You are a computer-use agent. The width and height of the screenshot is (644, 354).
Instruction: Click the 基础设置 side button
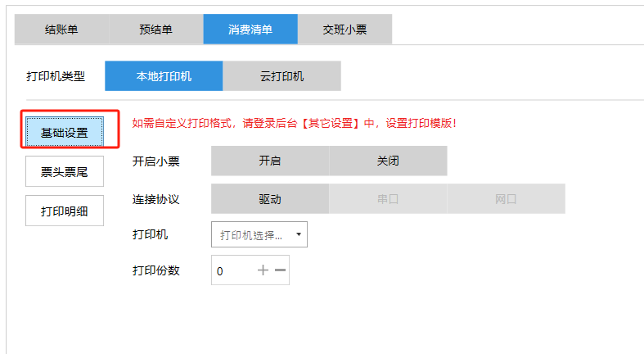pos(64,133)
